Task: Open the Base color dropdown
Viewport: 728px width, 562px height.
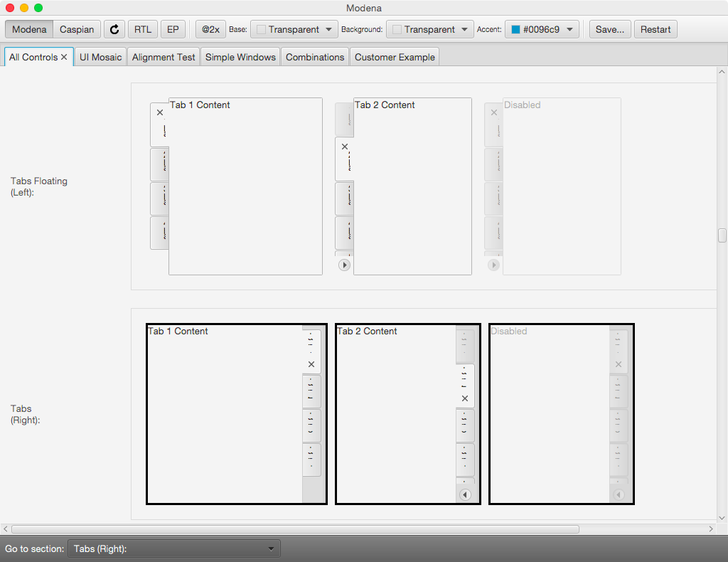Action: [294, 29]
